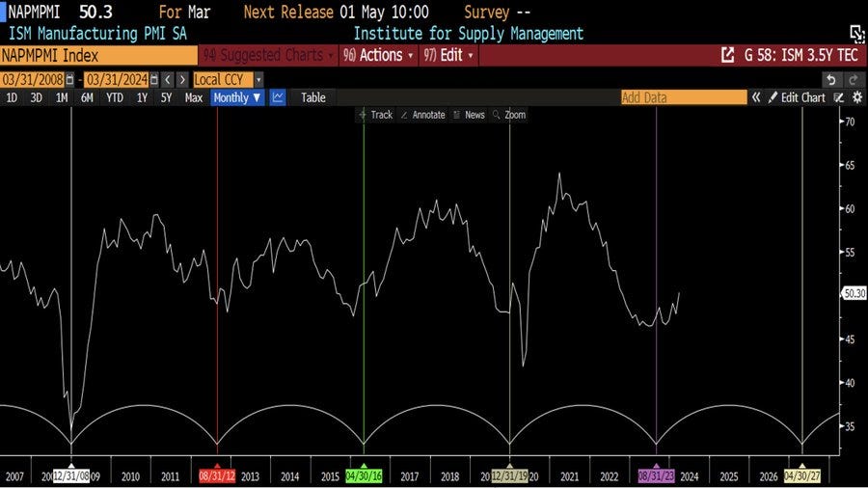Image resolution: width=868 pixels, height=488 pixels.
Task: Collapse panel using double chevron icon
Action: (x=757, y=97)
